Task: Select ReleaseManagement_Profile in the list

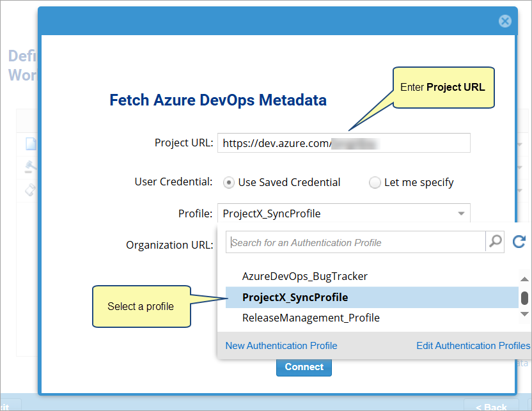Action: [x=311, y=318]
